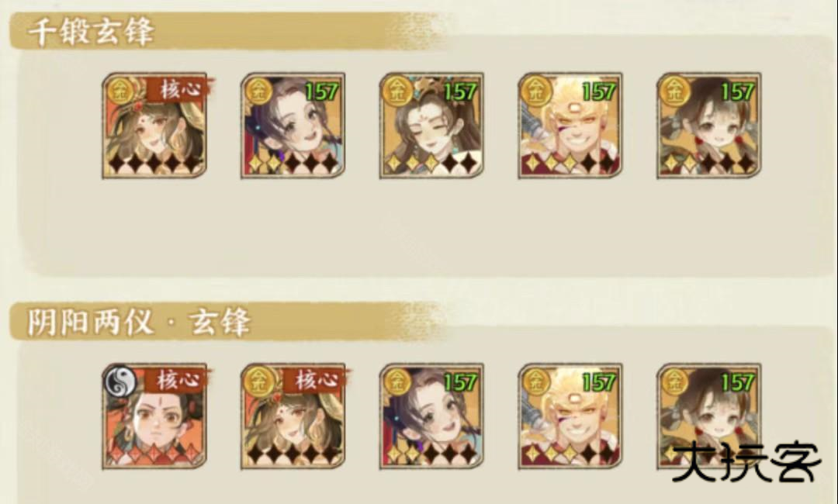Click the yin-yang symbol icon on the first 阴阳两仪 card
838x504 pixels.
point(119,380)
